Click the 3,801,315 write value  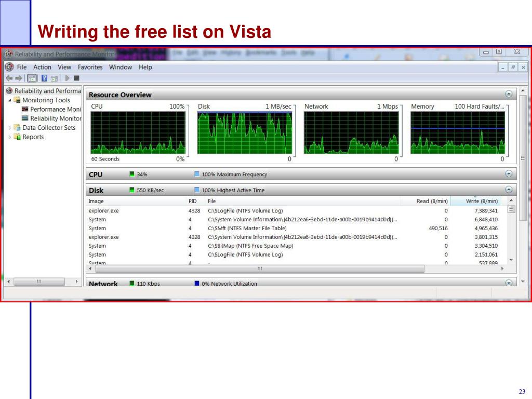click(486, 237)
